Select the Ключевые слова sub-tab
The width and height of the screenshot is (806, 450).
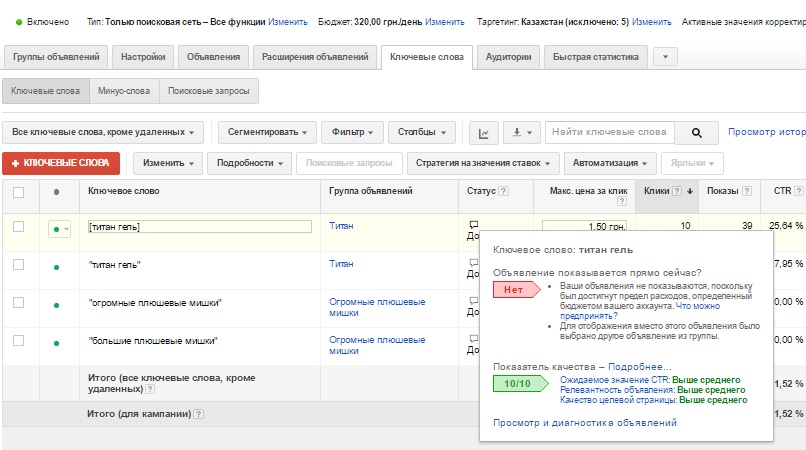point(45,91)
